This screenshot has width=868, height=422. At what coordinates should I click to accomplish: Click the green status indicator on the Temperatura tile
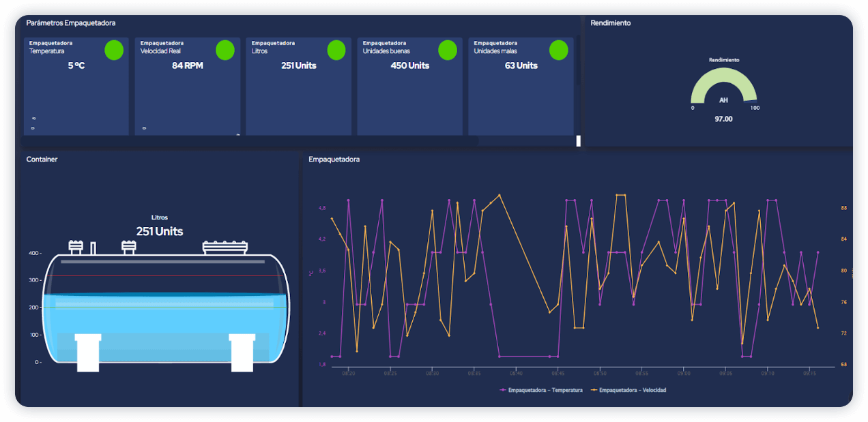click(114, 50)
